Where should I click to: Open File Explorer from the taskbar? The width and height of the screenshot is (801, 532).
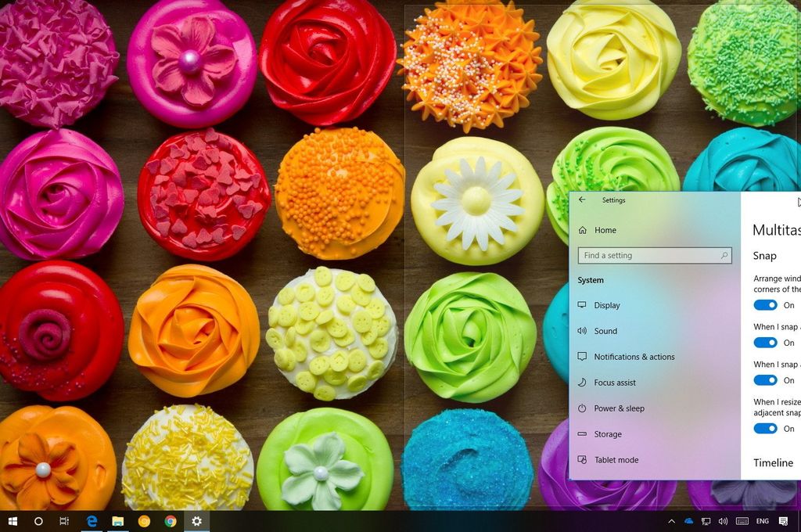118,521
